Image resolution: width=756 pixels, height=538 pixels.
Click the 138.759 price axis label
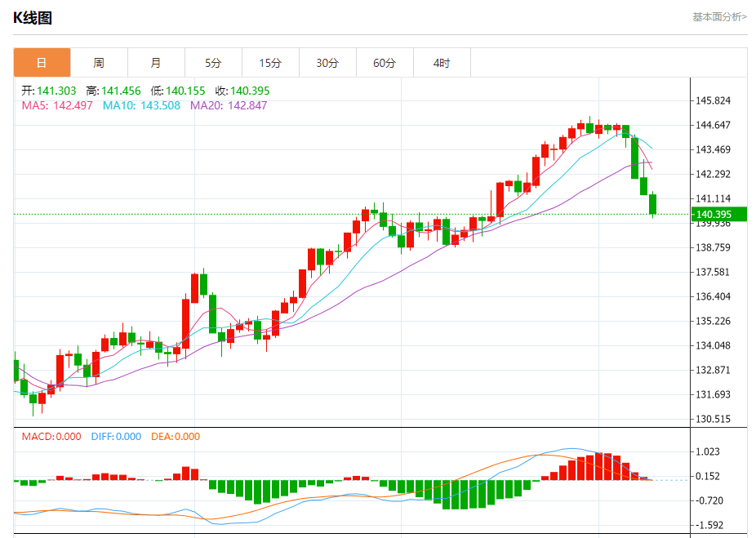point(713,248)
